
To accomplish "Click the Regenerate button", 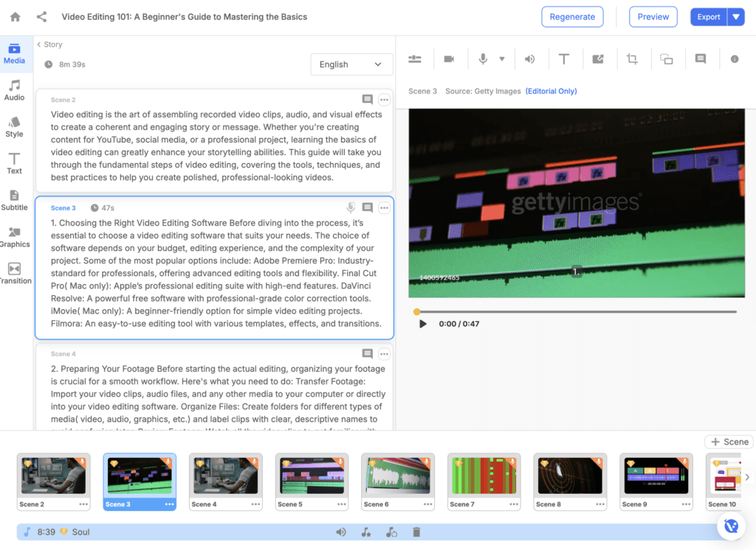I will point(572,17).
